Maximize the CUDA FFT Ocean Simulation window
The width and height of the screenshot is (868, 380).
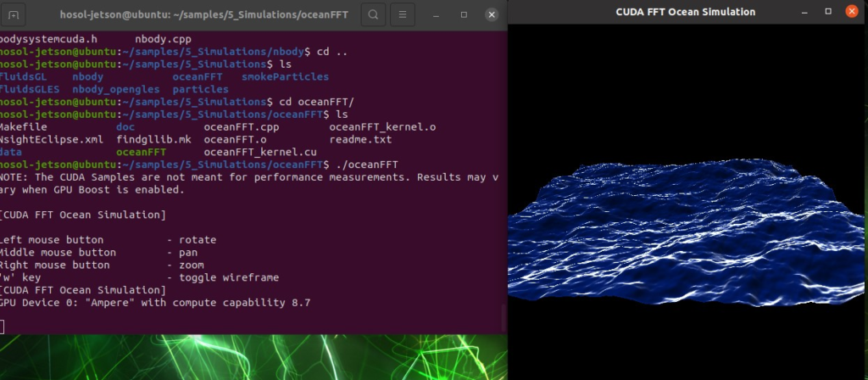[x=828, y=12]
